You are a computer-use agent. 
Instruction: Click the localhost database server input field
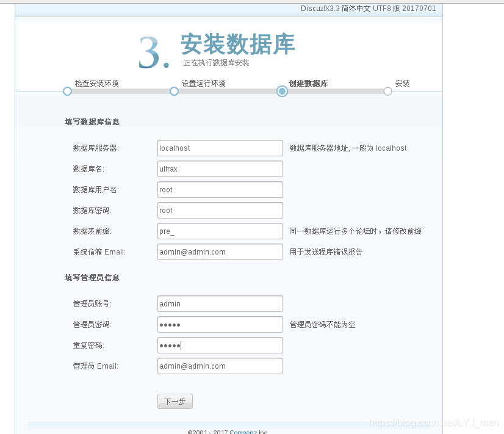click(x=220, y=148)
